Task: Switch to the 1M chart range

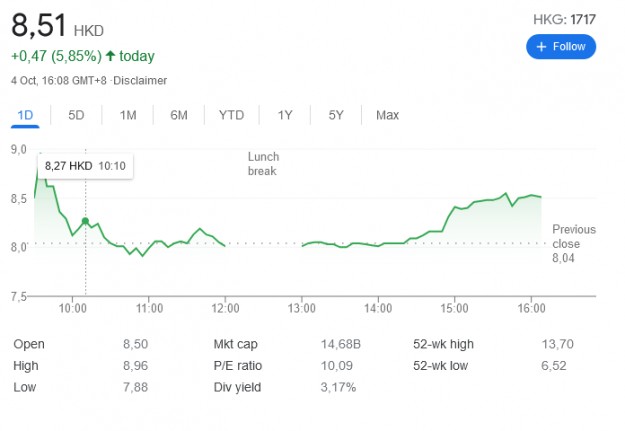Action: (128, 115)
